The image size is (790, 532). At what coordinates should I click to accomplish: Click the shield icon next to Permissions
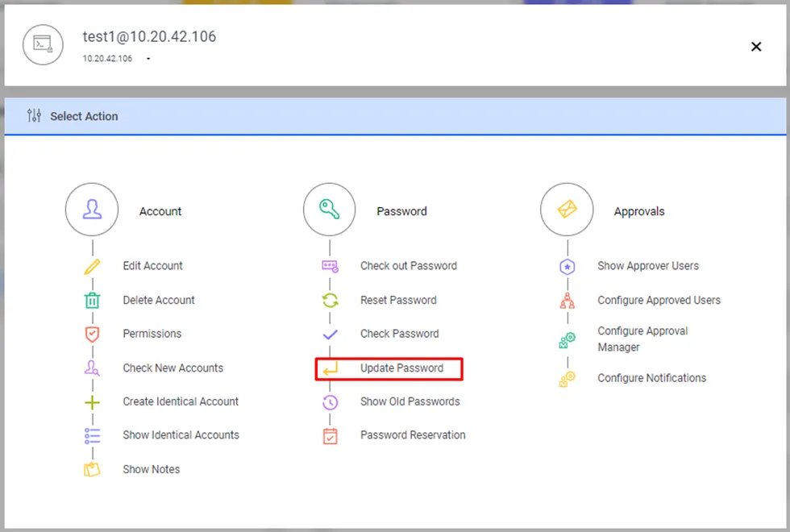click(x=92, y=334)
